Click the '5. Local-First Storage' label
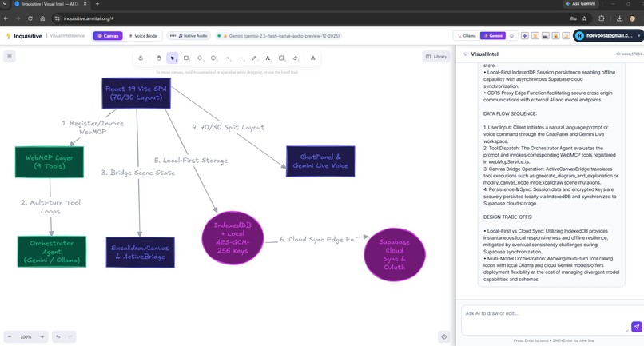 [191, 161]
